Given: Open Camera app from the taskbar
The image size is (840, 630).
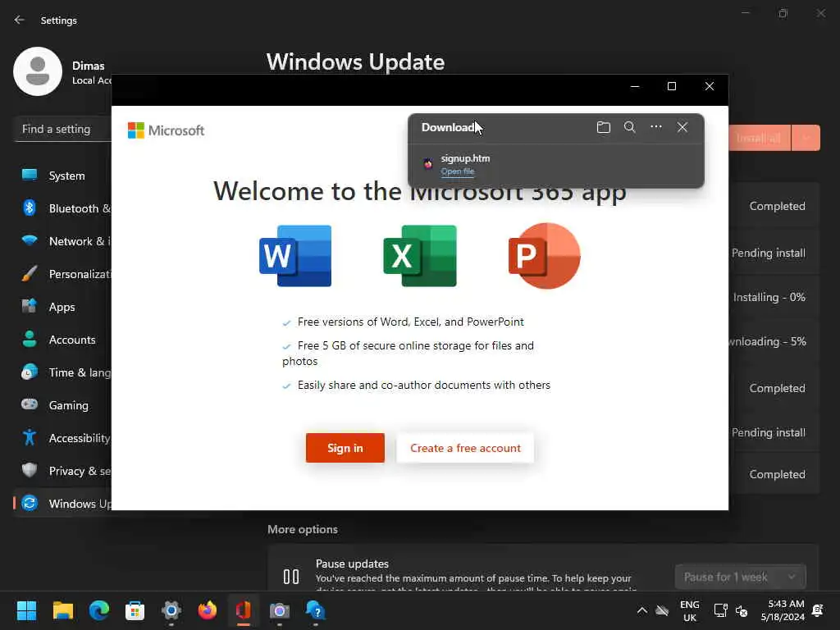Looking at the screenshot, I should tap(279, 610).
